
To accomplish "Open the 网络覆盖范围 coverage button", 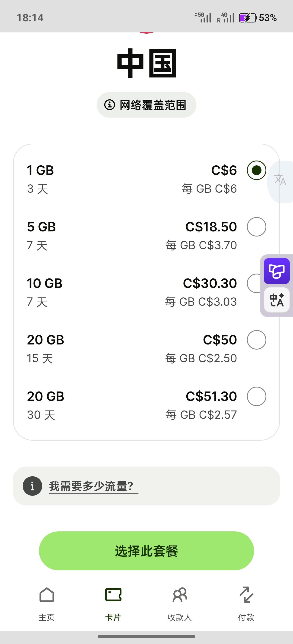I will coord(146,105).
